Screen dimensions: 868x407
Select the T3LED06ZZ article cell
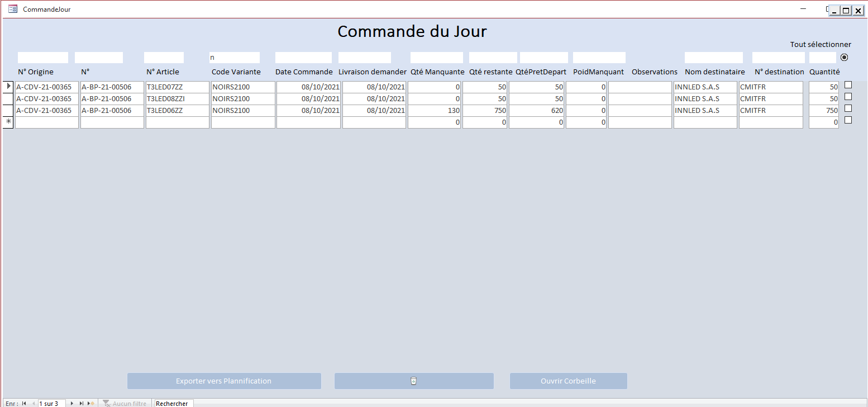pyautogui.click(x=177, y=111)
